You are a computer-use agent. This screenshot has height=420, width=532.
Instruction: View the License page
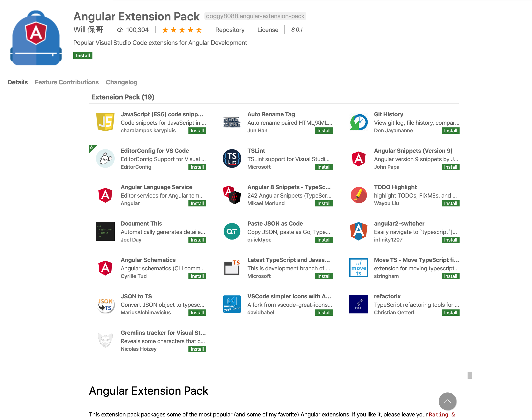(268, 30)
